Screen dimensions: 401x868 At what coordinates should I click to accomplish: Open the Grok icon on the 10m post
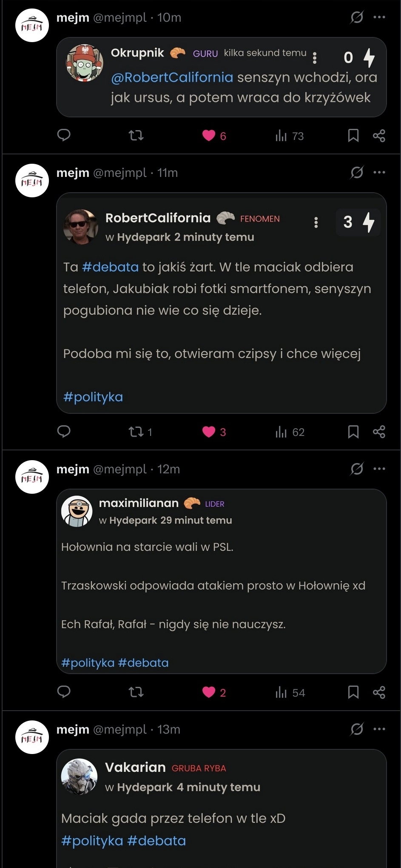pos(356,17)
